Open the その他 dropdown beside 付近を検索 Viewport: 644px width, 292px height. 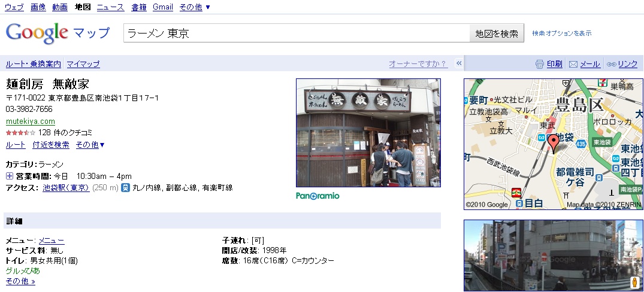[90, 145]
